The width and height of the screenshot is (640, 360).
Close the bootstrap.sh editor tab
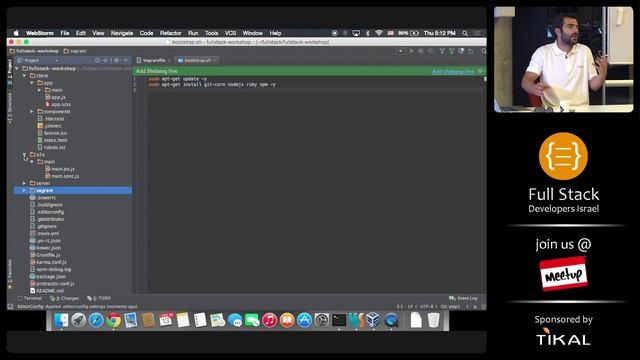[215, 60]
